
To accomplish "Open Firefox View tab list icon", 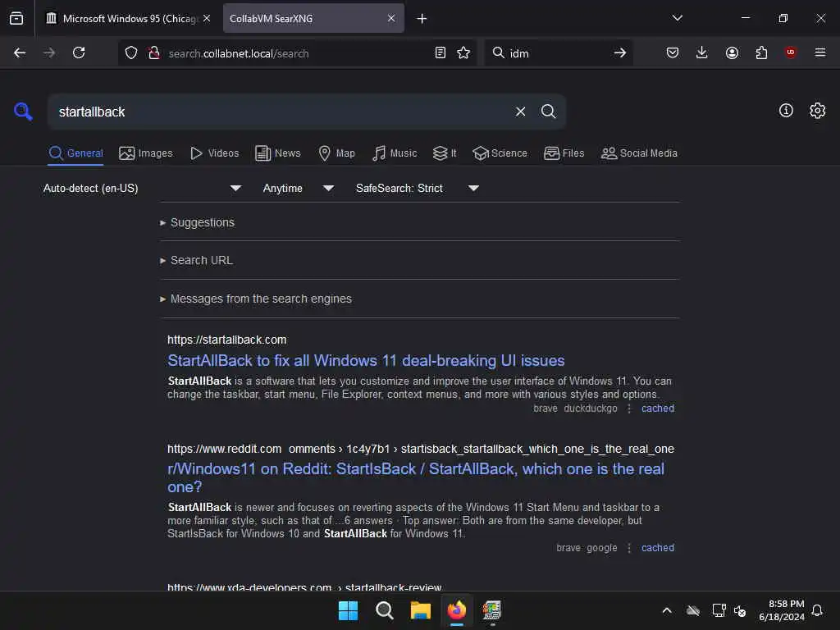I will click(16, 18).
